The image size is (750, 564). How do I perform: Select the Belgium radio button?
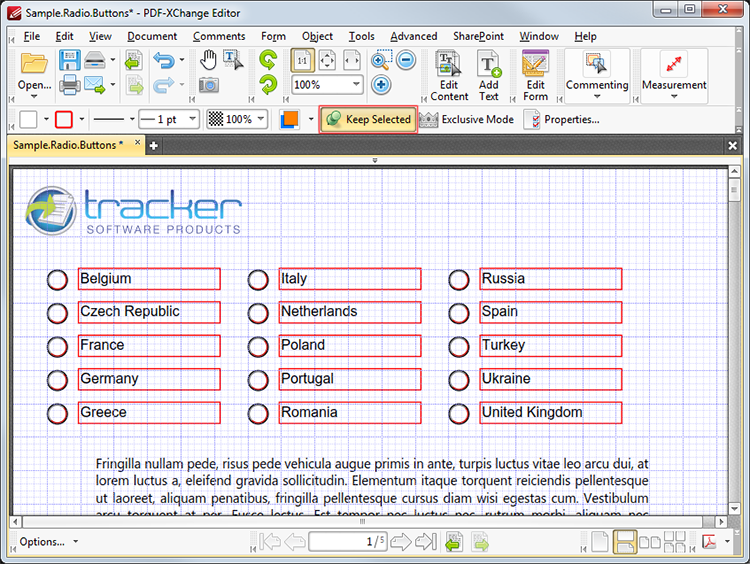coord(57,280)
